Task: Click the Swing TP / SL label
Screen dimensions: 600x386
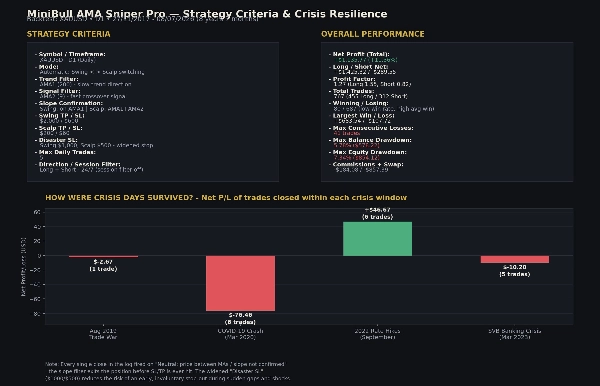Action: [62, 115]
